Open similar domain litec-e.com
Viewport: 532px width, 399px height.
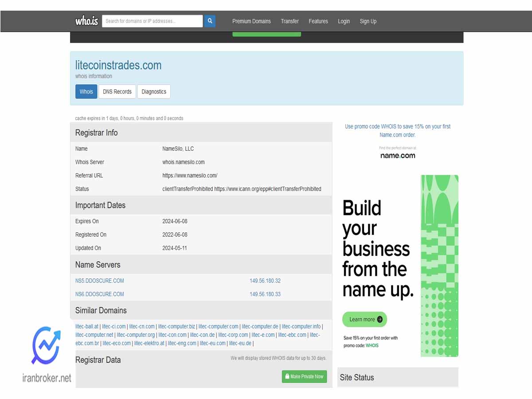coord(263,335)
